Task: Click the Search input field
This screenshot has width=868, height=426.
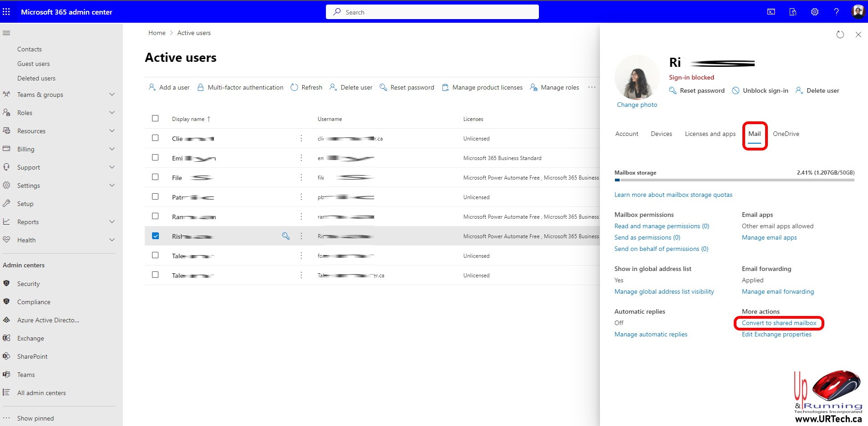Action: point(432,12)
